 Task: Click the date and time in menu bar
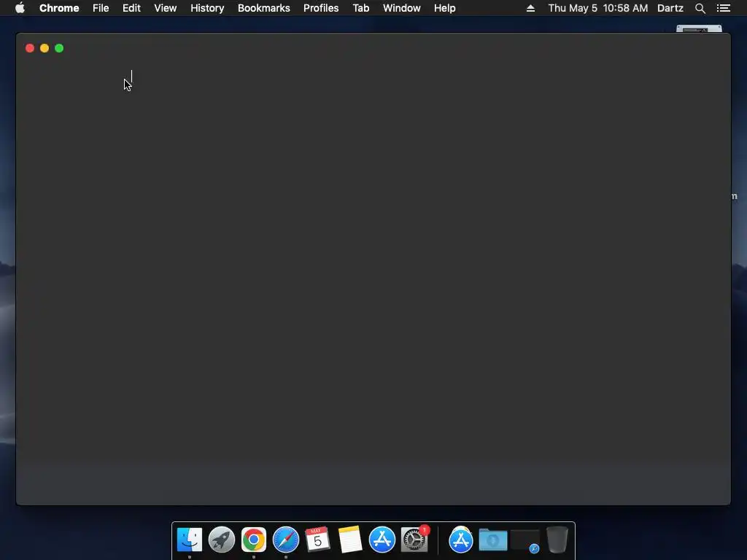(598, 8)
